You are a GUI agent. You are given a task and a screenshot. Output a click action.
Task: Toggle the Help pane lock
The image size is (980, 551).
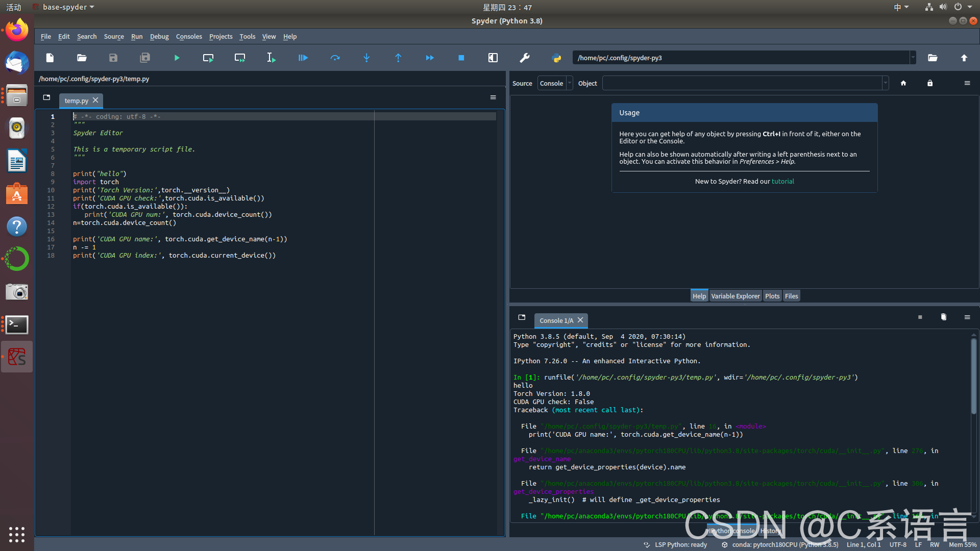point(930,83)
